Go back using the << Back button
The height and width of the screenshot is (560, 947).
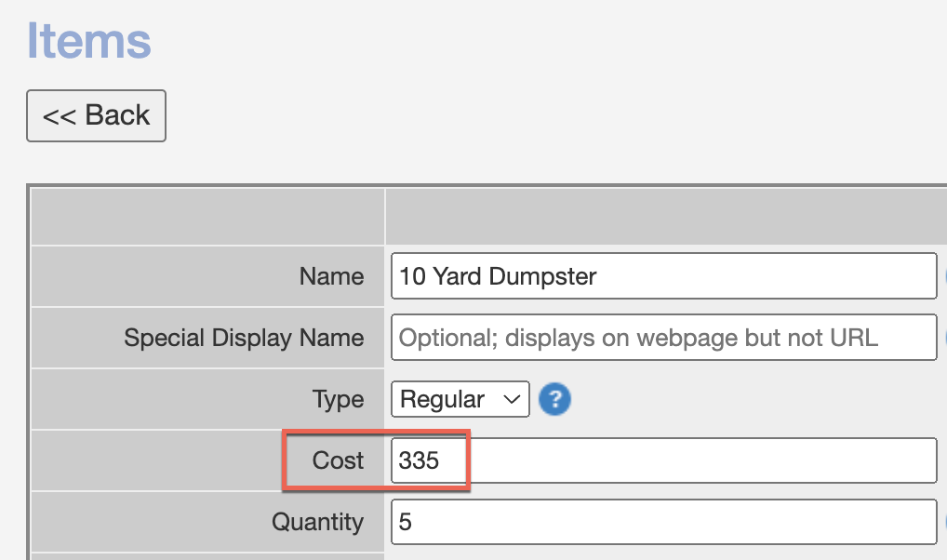click(x=96, y=115)
